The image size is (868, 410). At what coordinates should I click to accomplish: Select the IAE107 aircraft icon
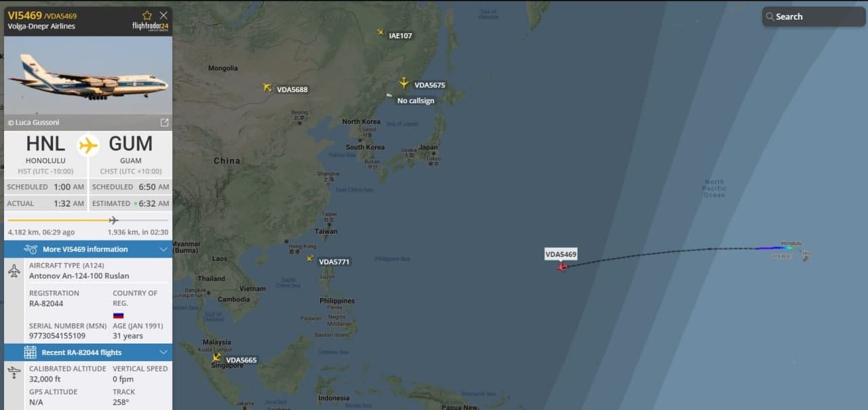tap(380, 33)
